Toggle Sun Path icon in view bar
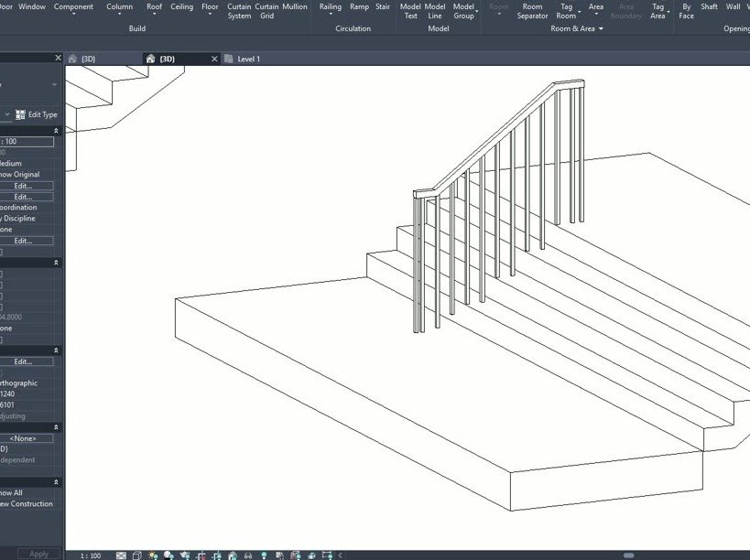750x560 pixels. tap(153, 555)
